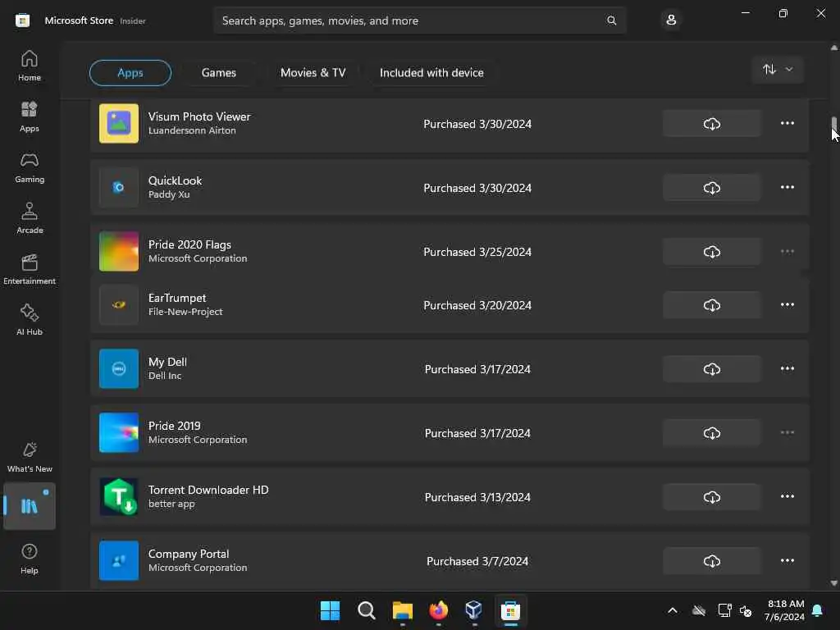Open more options for QuickLook
The image size is (840, 630).
(x=787, y=187)
